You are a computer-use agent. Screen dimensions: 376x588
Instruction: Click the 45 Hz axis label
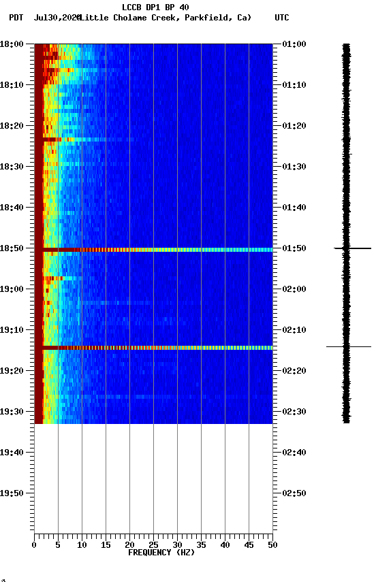tap(249, 545)
